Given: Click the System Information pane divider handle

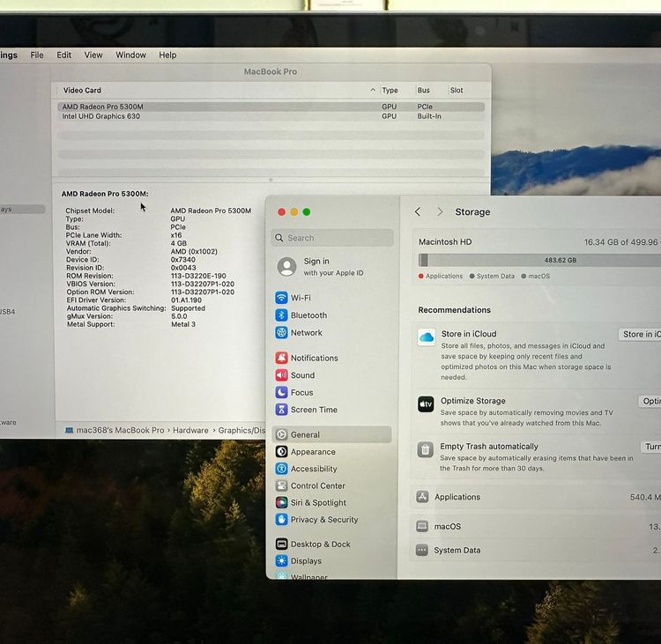Looking at the screenshot, I should (271, 180).
